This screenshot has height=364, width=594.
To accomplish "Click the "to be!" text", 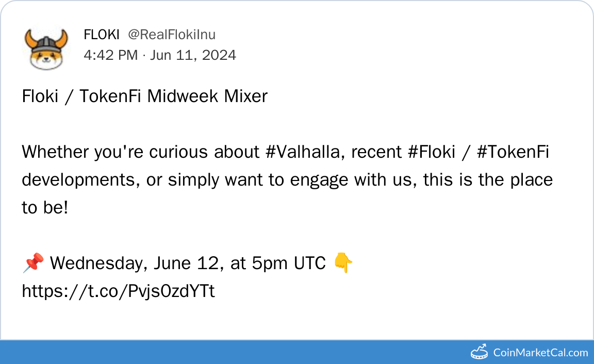I will (45, 208).
